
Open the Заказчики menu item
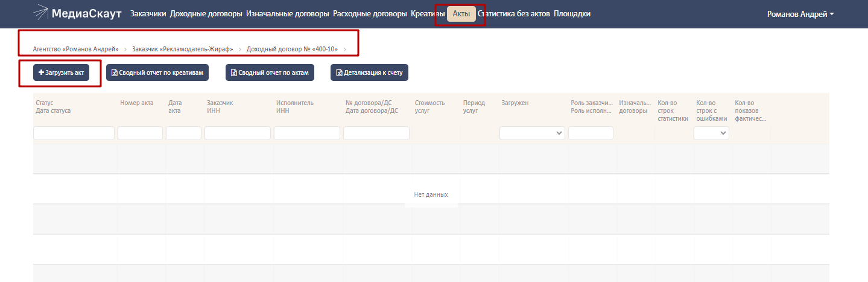148,13
